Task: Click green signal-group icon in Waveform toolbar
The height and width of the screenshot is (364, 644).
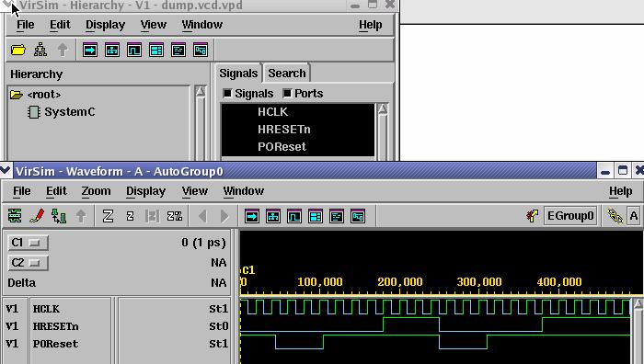Action: pyautogui.click(x=15, y=216)
